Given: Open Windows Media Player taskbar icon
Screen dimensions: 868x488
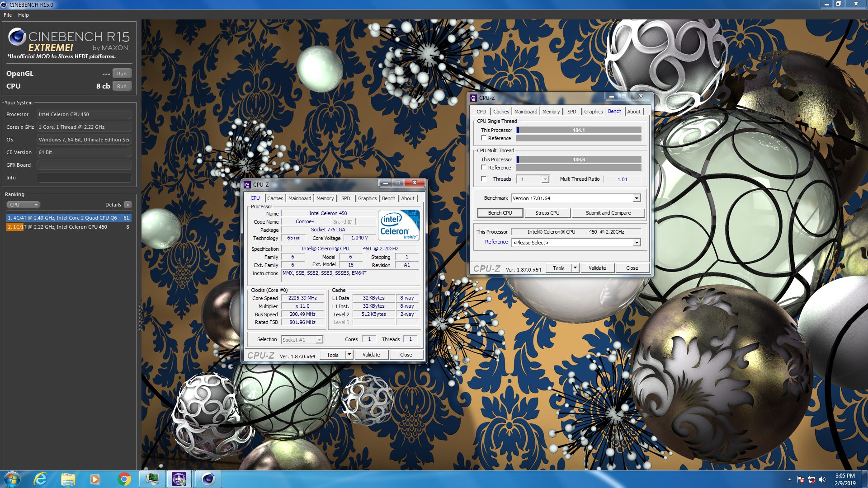Looking at the screenshot, I should point(95,479).
